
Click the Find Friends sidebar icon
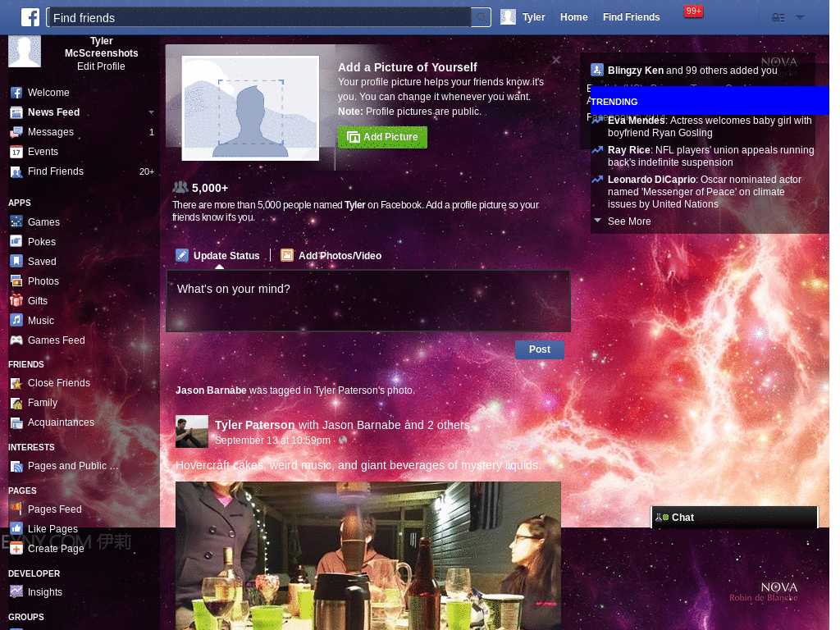pyautogui.click(x=16, y=172)
